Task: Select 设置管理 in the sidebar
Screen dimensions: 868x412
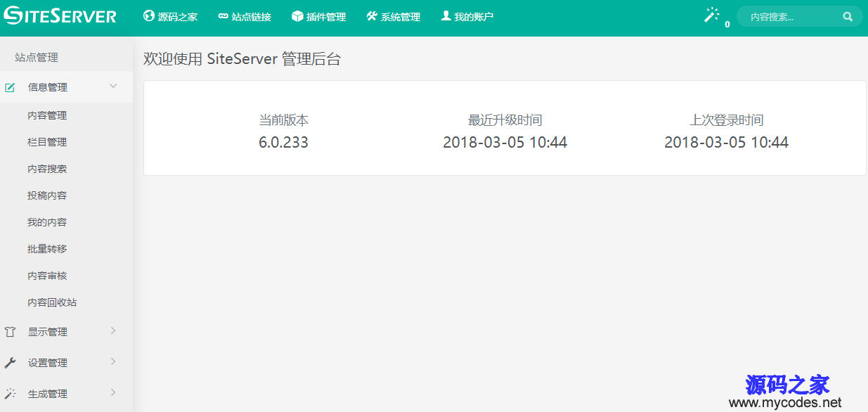Action: [48, 363]
